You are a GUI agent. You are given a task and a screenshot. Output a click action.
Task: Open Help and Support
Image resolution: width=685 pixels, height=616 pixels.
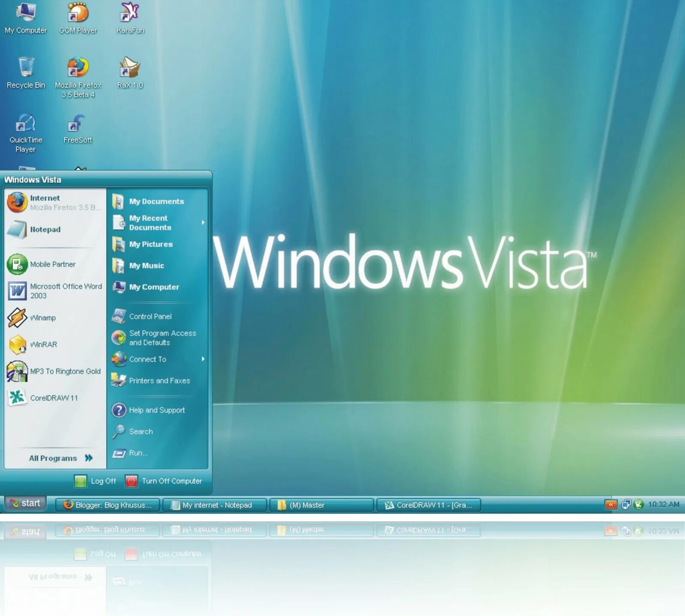(158, 410)
